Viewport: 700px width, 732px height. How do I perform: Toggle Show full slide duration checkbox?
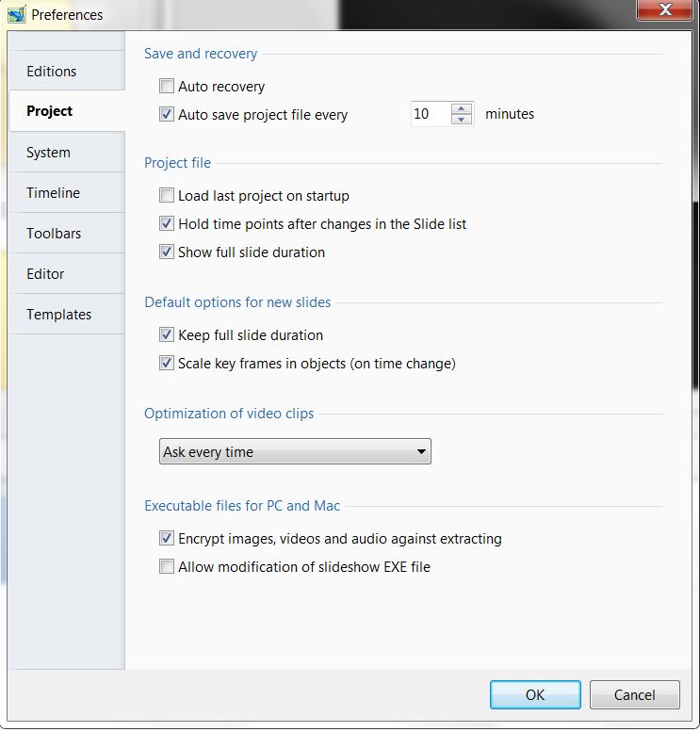[167, 252]
